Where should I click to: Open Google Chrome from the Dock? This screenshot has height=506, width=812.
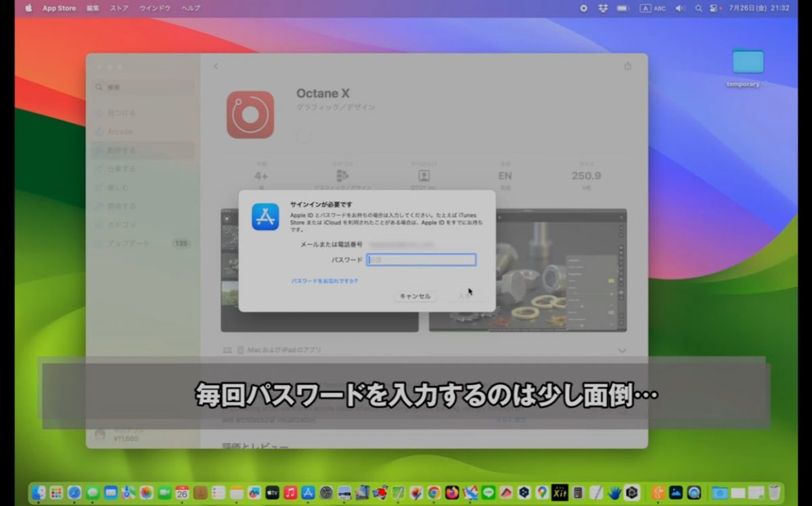[434, 492]
